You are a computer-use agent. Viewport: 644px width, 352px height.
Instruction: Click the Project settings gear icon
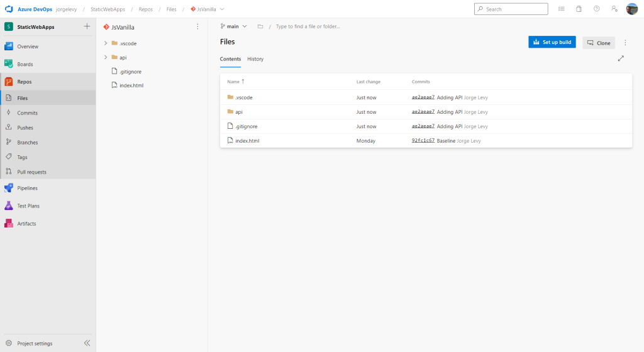tap(9, 343)
